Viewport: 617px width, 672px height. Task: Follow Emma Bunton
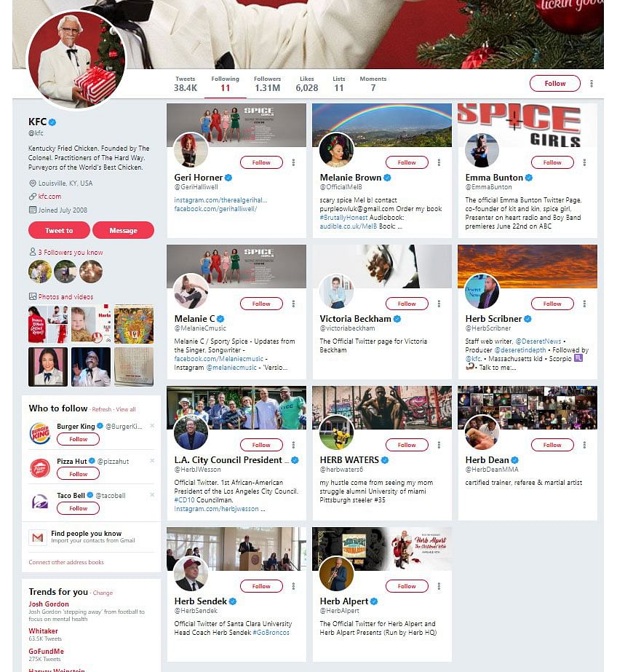[x=552, y=162]
